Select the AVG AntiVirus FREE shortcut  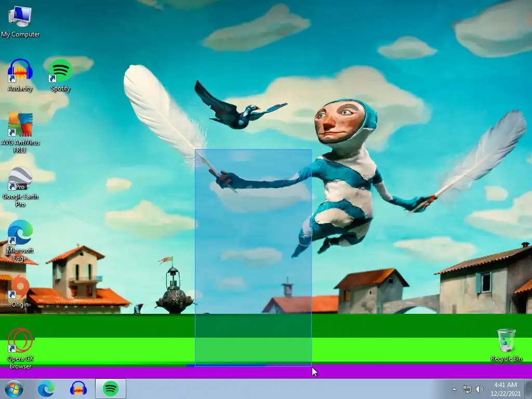[x=20, y=132]
